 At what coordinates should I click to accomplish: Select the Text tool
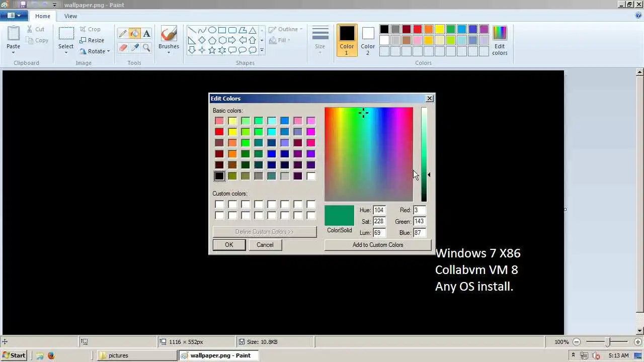click(146, 34)
